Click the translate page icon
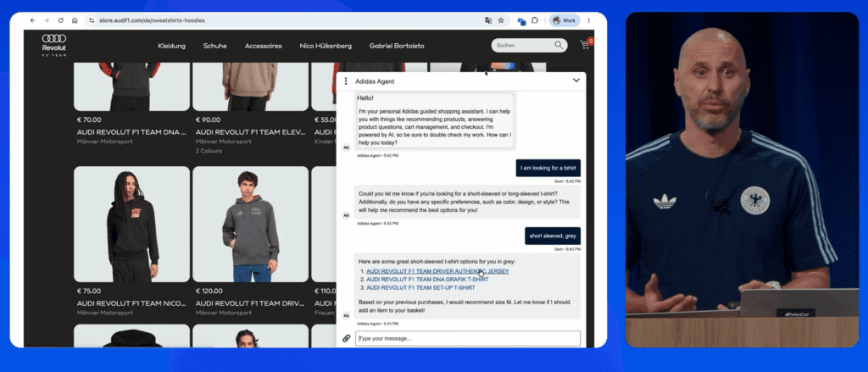This screenshot has height=372, width=868. pyautogui.click(x=487, y=20)
